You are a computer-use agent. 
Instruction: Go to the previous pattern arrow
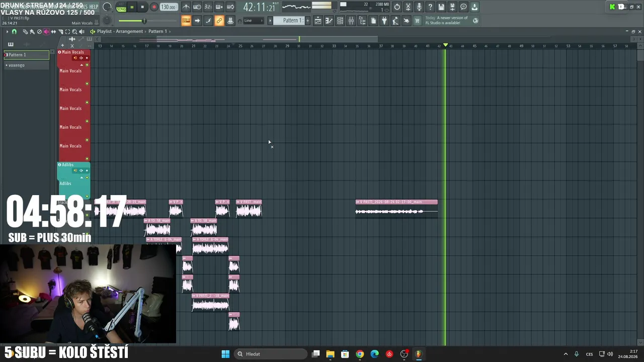pos(270,21)
